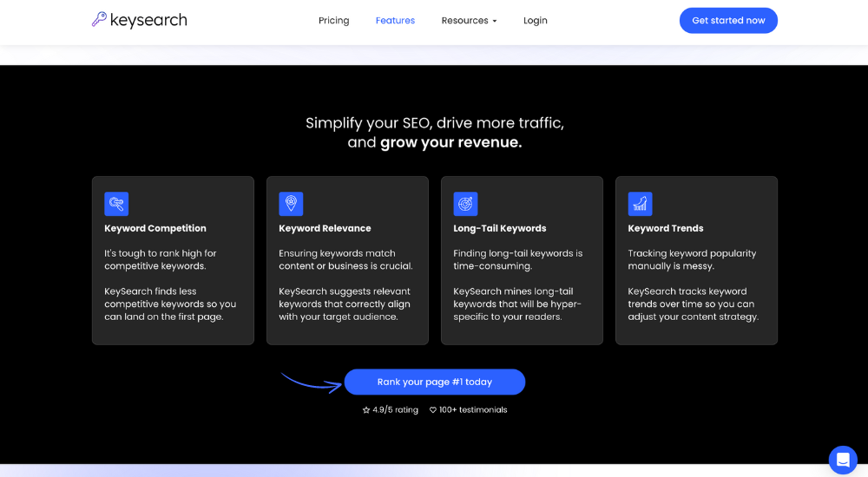
Task: Click the heart icon beside 100+ testimonials
Action: click(x=433, y=410)
